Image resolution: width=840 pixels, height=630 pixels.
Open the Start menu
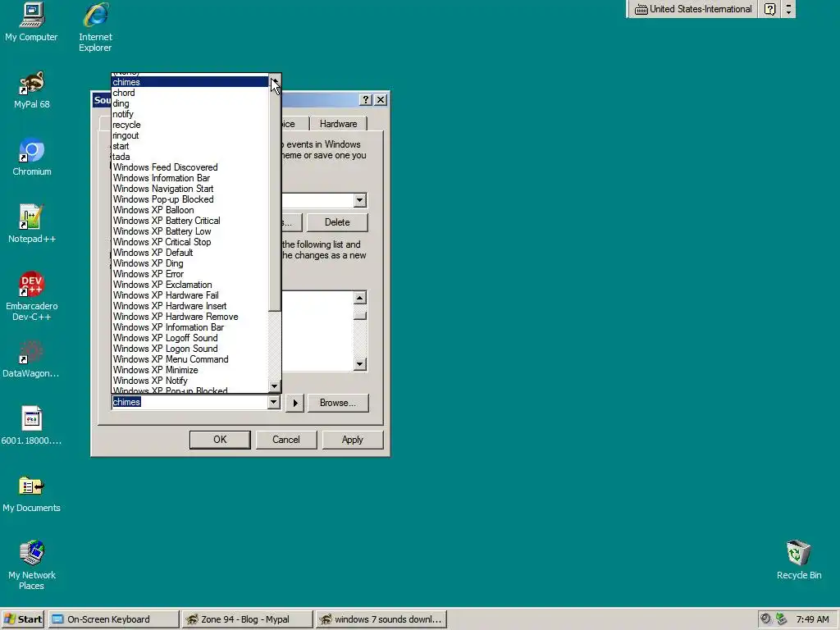click(23, 619)
